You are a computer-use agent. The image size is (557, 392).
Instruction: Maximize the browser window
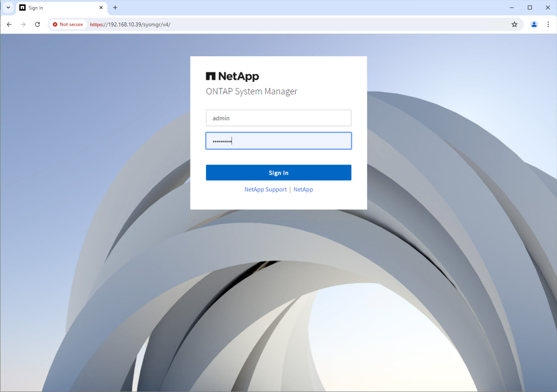[x=530, y=7]
